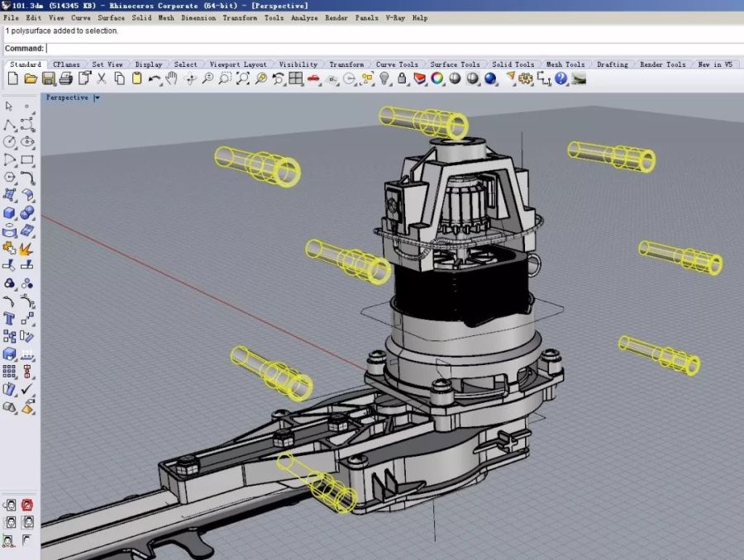Select the Box solid tool
This screenshot has height=560, width=744.
9,213
